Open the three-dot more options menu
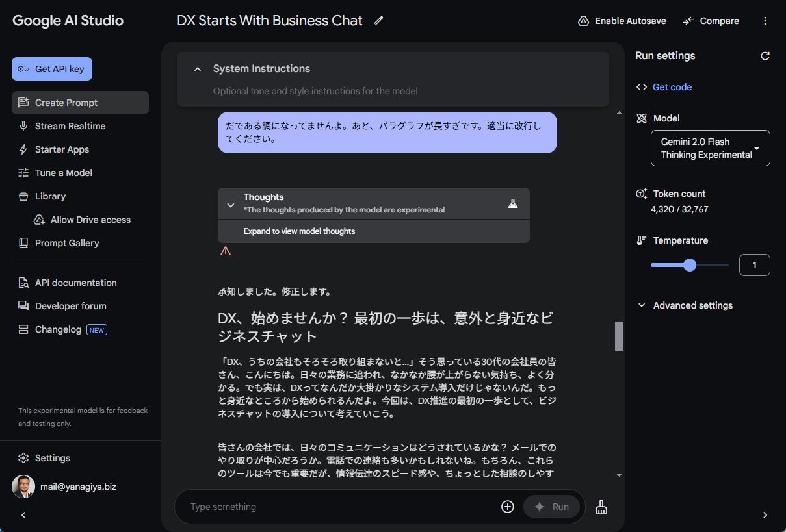 [765, 21]
